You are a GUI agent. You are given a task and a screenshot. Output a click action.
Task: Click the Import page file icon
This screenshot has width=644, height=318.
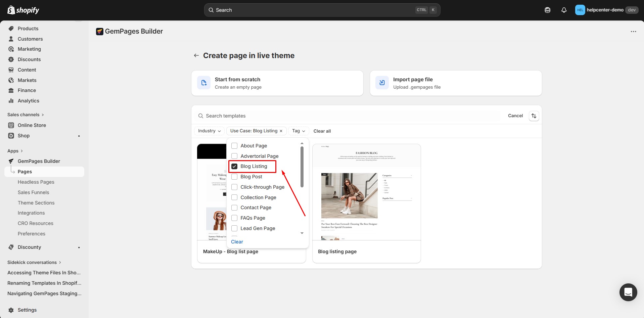click(x=382, y=83)
